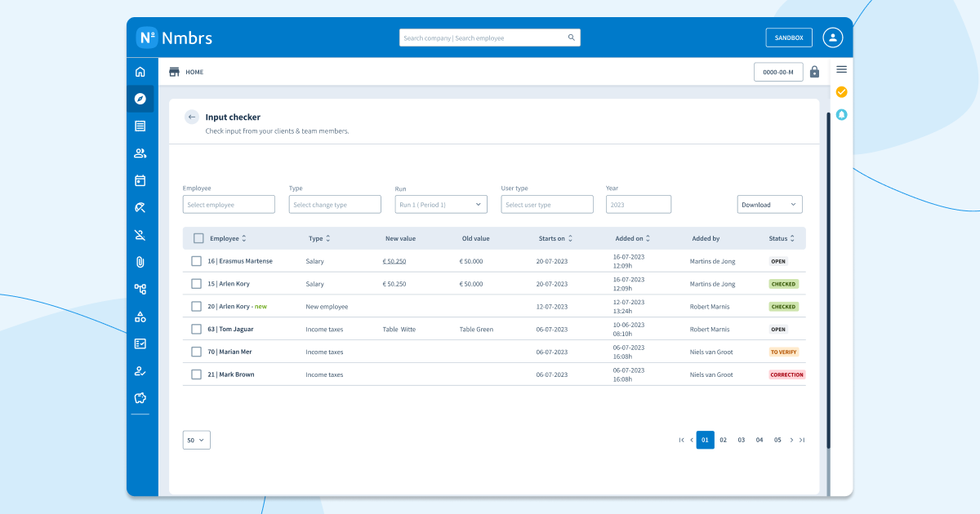Screen dimensions: 980x514
Task: Click the search company or employee field
Action: [x=490, y=38]
